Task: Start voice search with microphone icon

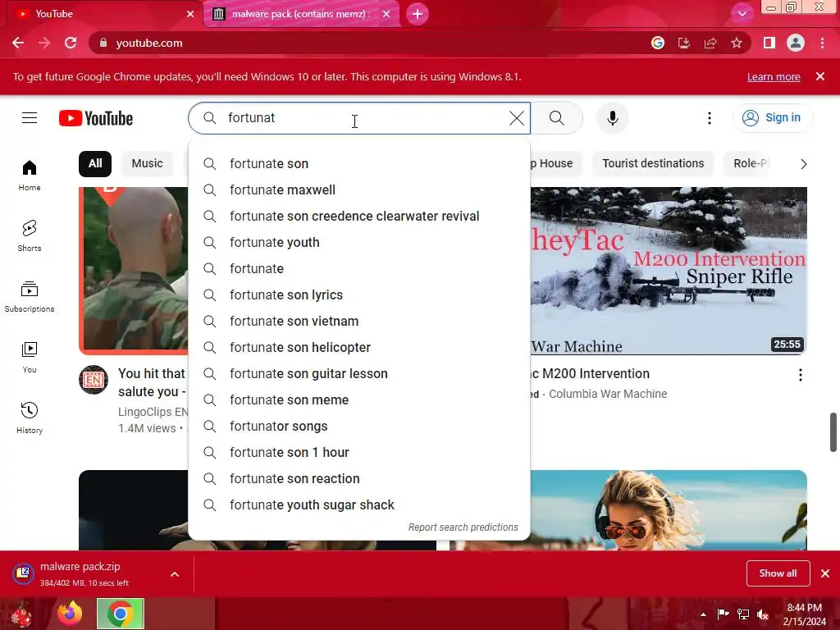Action: point(612,118)
